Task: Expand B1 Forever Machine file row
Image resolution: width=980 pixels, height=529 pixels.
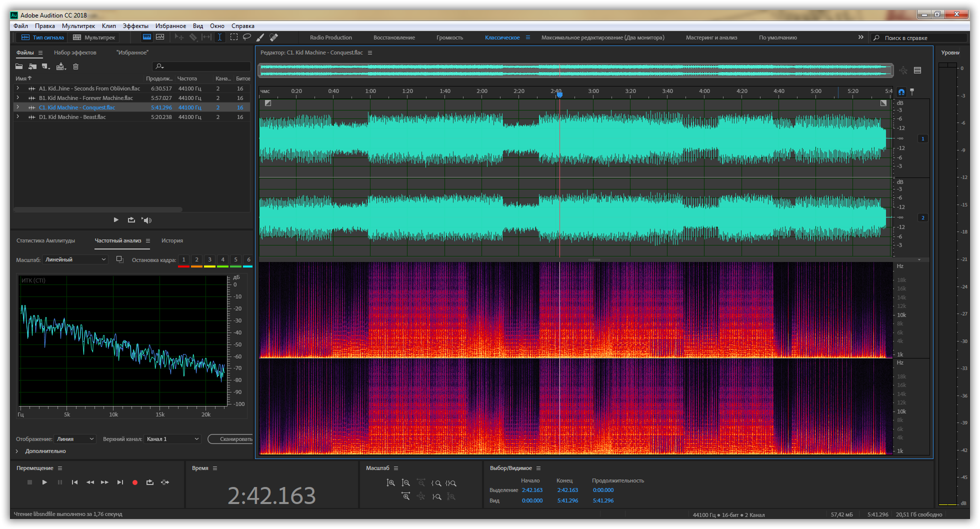Action: [x=18, y=97]
